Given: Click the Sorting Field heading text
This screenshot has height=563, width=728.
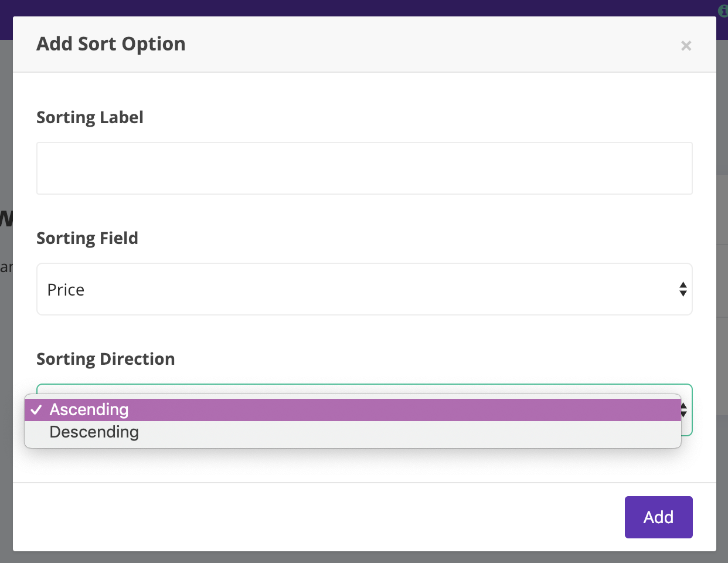Looking at the screenshot, I should point(87,238).
